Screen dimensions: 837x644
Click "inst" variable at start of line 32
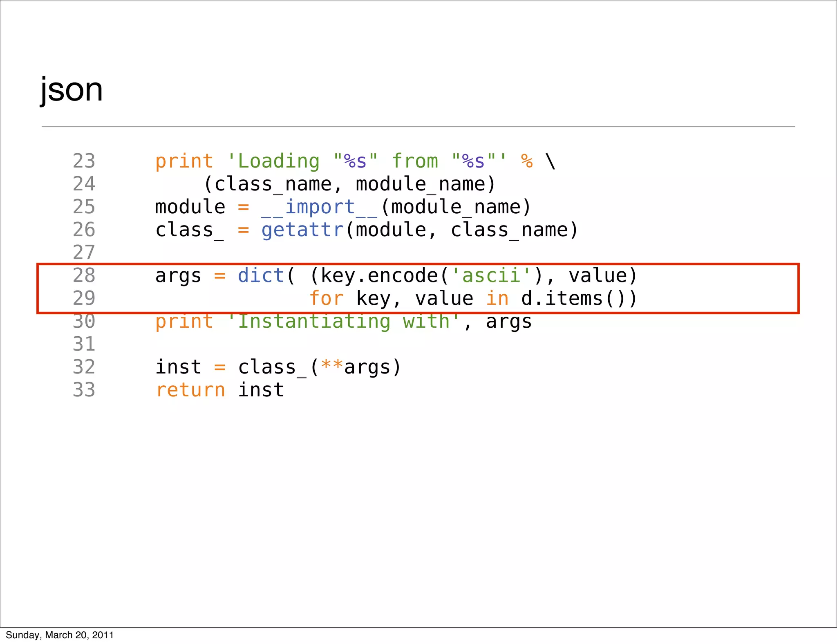coord(179,367)
